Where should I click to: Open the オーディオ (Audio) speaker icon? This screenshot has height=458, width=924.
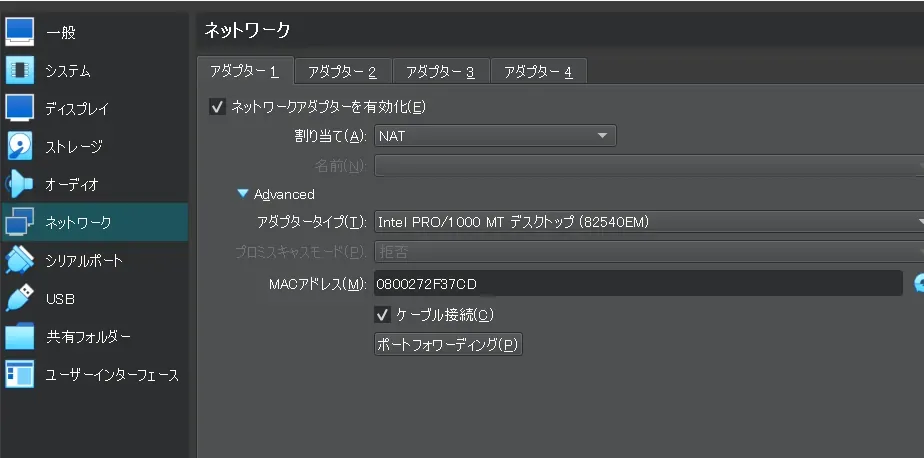[x=20, y=184]
